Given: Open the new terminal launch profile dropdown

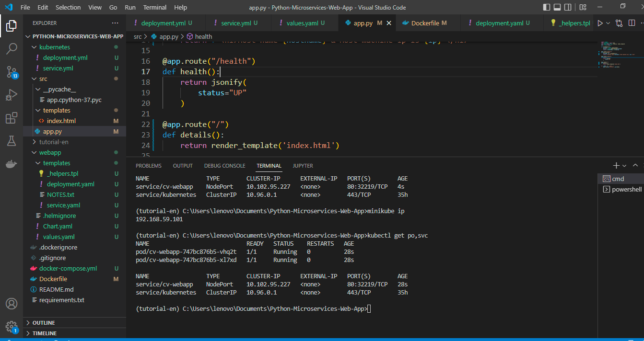Looking at the screenshot, I should pyautogui.click(x=624, y=165).
